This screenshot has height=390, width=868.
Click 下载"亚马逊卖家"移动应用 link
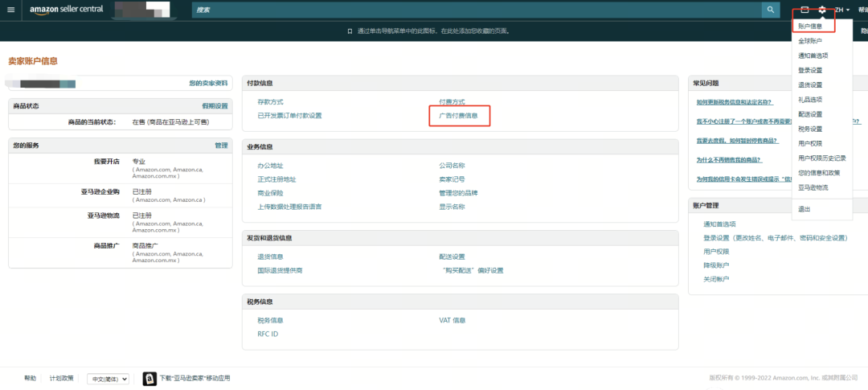click(194, 379)
